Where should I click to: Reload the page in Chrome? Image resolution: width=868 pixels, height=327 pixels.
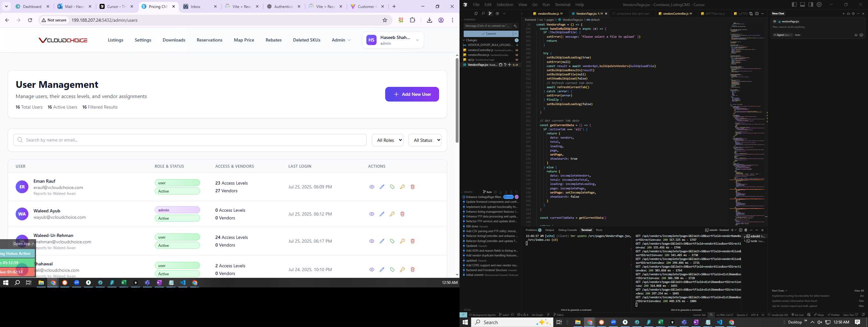click(30, 20)
